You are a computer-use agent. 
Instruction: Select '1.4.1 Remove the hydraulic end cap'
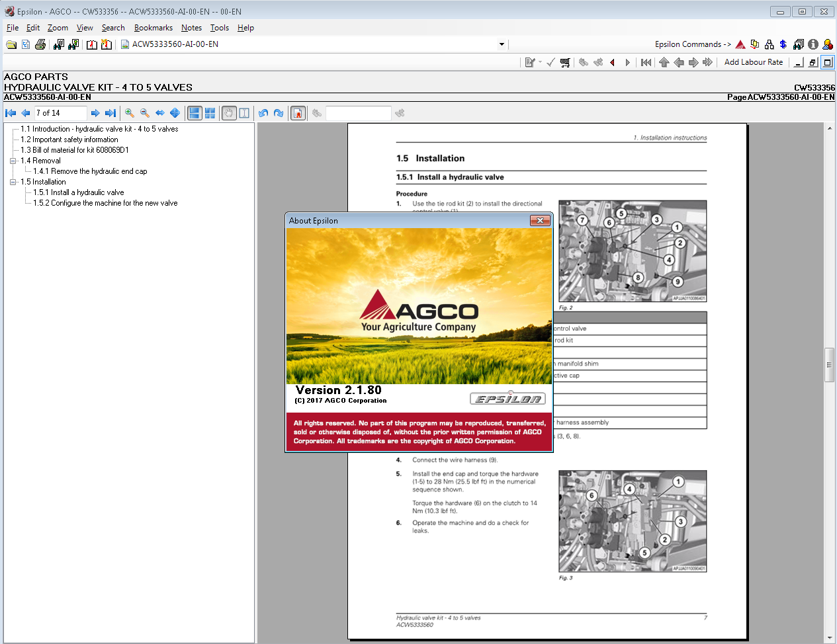91,171
